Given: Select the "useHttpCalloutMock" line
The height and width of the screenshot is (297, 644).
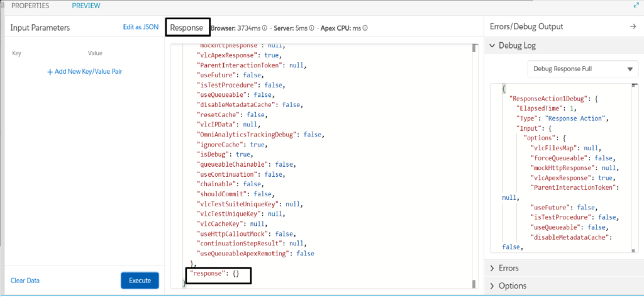Looking at the screenshot, I should (x=246, y=233).
